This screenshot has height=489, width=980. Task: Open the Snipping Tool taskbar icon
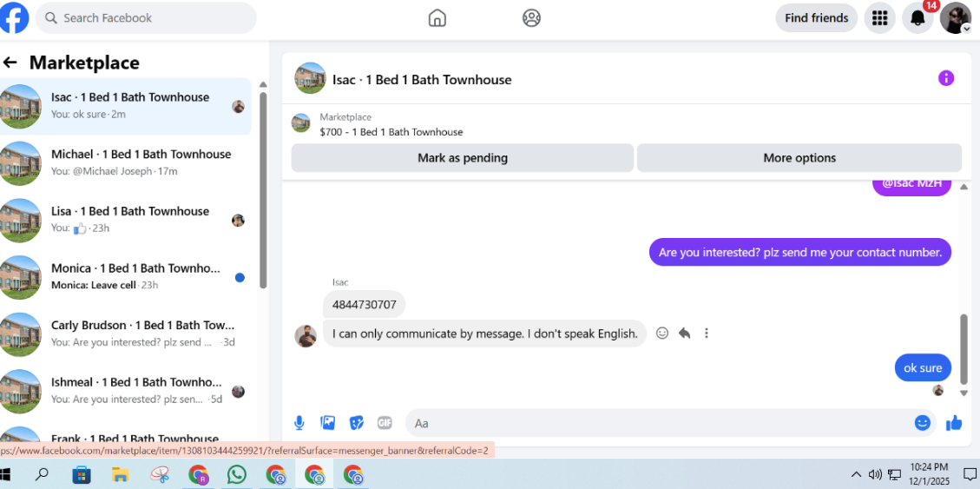[x=160, y=475]
